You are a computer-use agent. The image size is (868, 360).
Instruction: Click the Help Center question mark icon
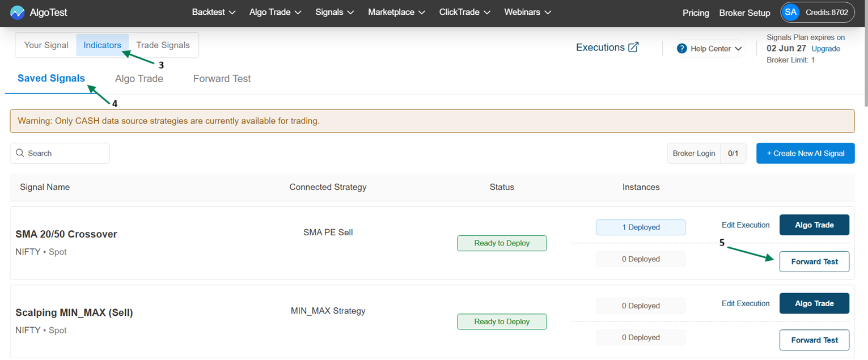pyautogui.click(x=682, y=49)
